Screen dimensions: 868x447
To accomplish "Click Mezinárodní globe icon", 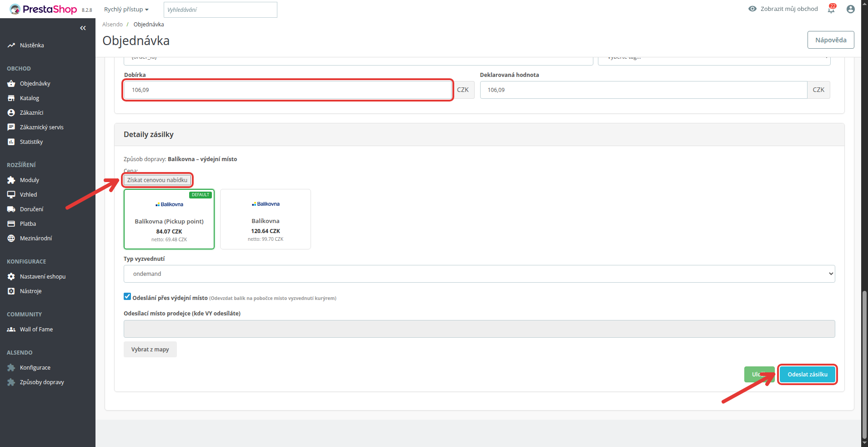I will point(11,239).
